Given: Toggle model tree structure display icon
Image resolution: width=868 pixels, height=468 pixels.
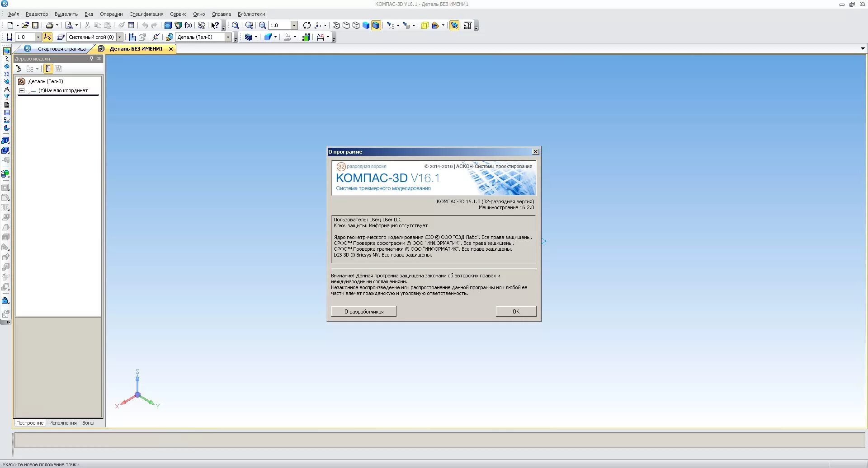Looking at the screenshot, I should coord(19,69).
